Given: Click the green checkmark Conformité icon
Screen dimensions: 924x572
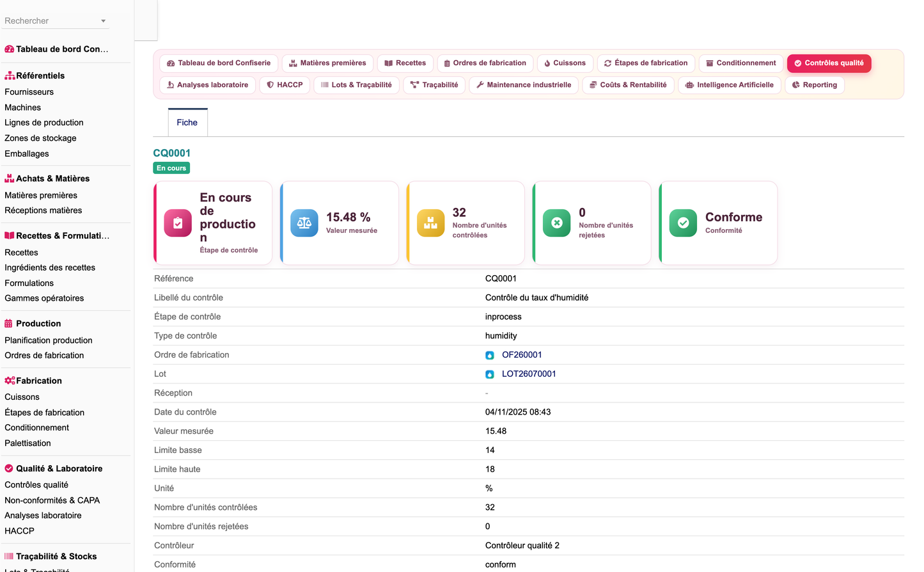Looking at the screenshot, I should pos(684,223).
